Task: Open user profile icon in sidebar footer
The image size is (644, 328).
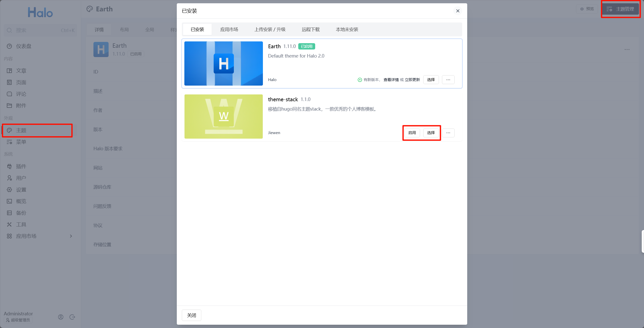Action: [61, 317]
